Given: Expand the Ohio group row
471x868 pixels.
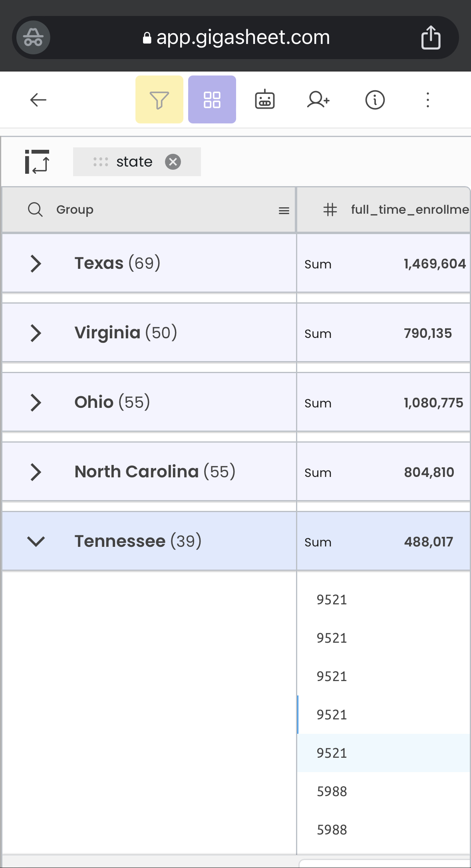Looking at the screenshot, I should [36, 403].
